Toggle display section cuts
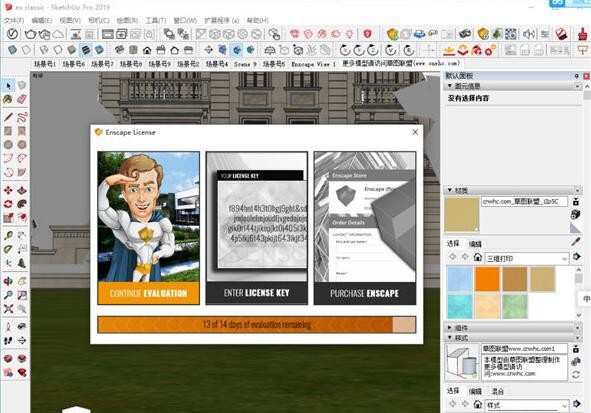The image size is (591, 413). [236, 50]
